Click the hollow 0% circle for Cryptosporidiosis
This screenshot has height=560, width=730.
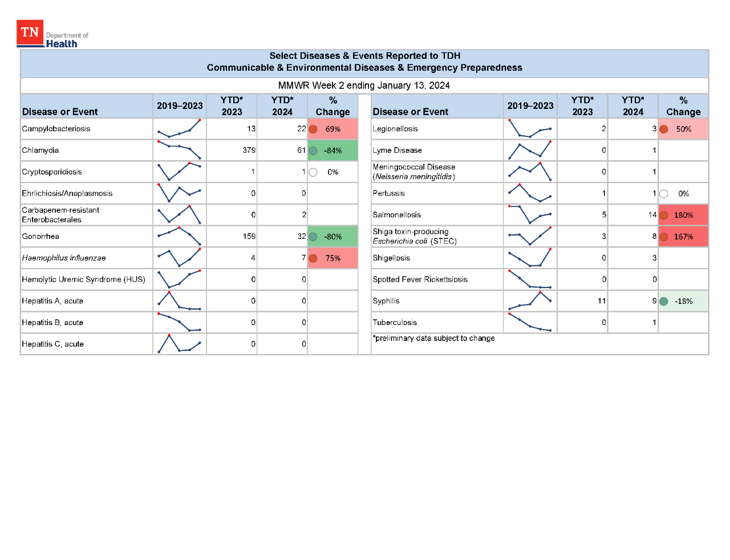(x=313, y=172)
